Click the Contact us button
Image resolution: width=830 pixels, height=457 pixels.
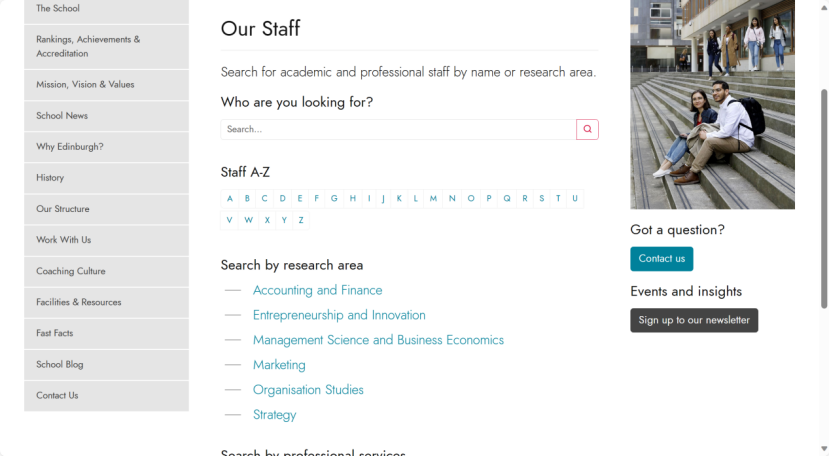coord(661,259)
